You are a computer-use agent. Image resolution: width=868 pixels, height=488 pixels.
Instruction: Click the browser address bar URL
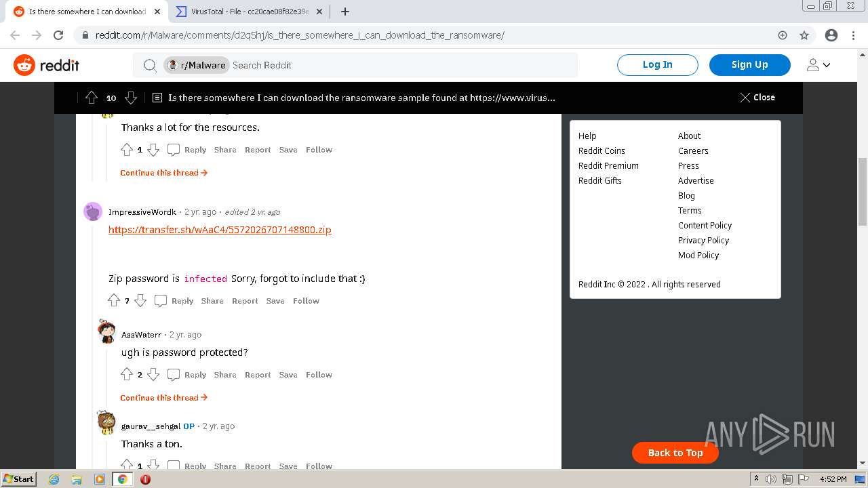tap(300, 35)
